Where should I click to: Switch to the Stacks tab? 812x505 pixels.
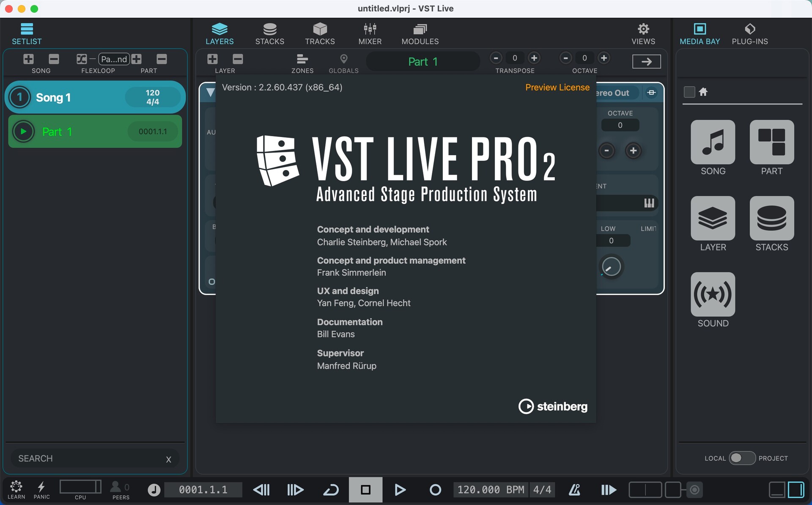270,33
